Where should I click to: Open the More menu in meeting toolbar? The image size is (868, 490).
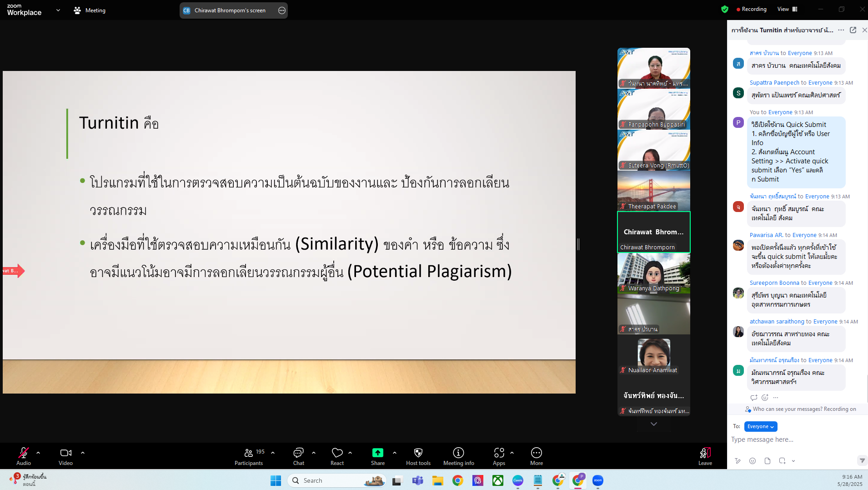pos(537,456)
